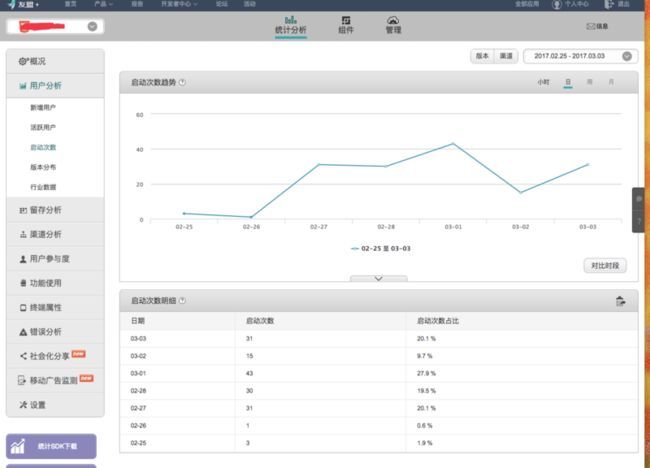
Task: Switch chart granularity to 小时
Action: [x=543, y=82]
